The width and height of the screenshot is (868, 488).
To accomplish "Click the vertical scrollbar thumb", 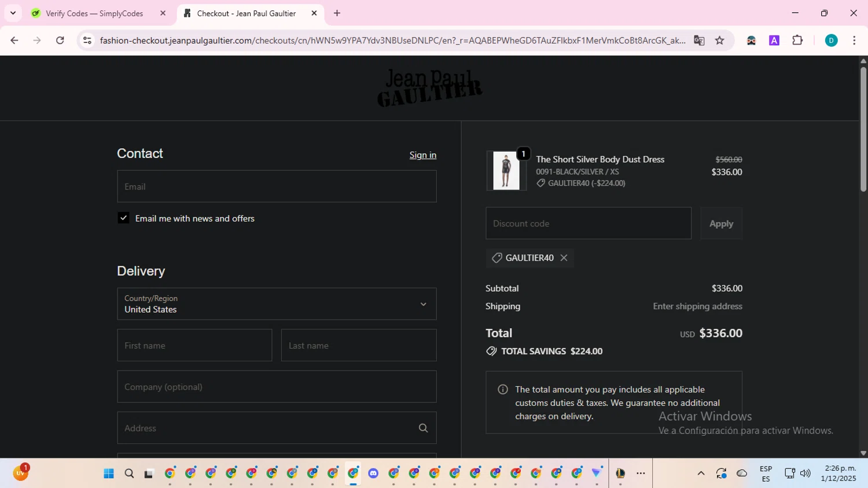I will [863, 129].
